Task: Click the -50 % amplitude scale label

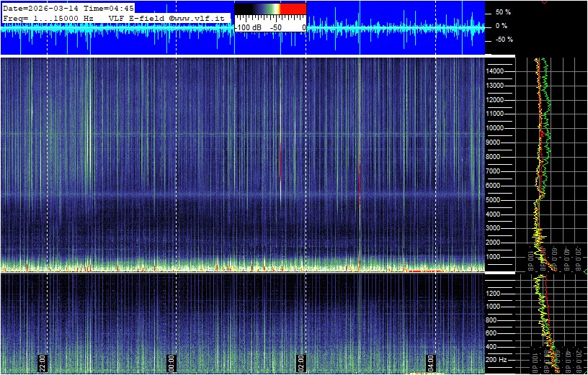Action: click(x=502, y=40)
